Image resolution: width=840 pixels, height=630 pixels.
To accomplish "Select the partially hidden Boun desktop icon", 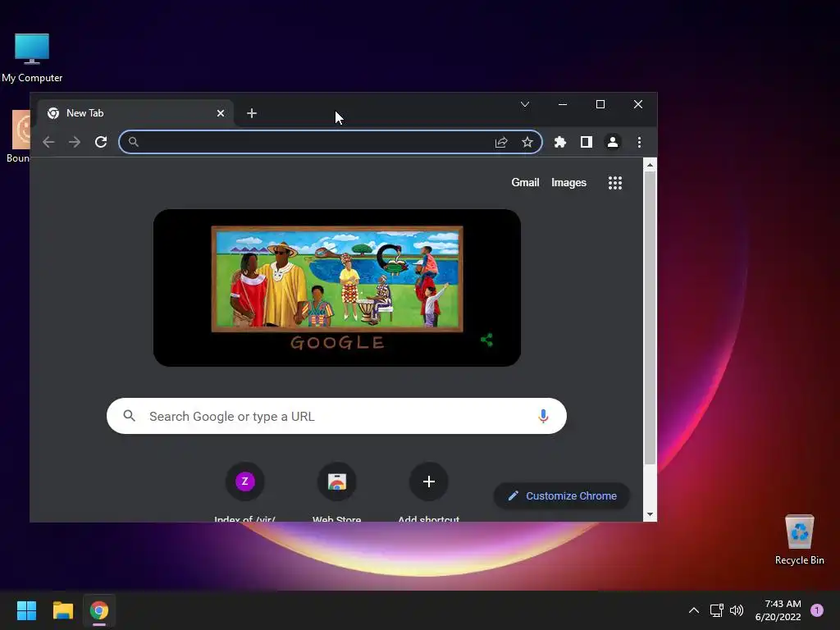I will click(20, 137).
